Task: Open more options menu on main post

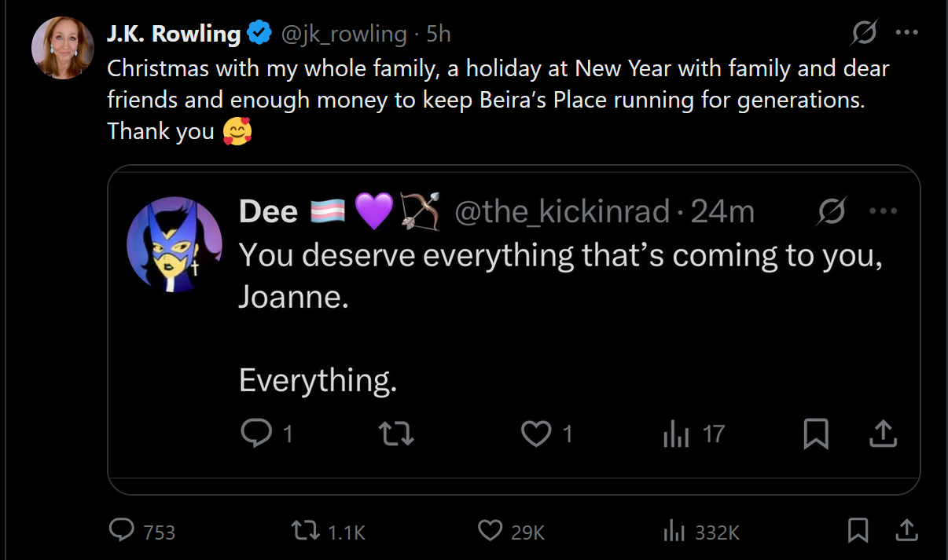Action: coord(907,33)
